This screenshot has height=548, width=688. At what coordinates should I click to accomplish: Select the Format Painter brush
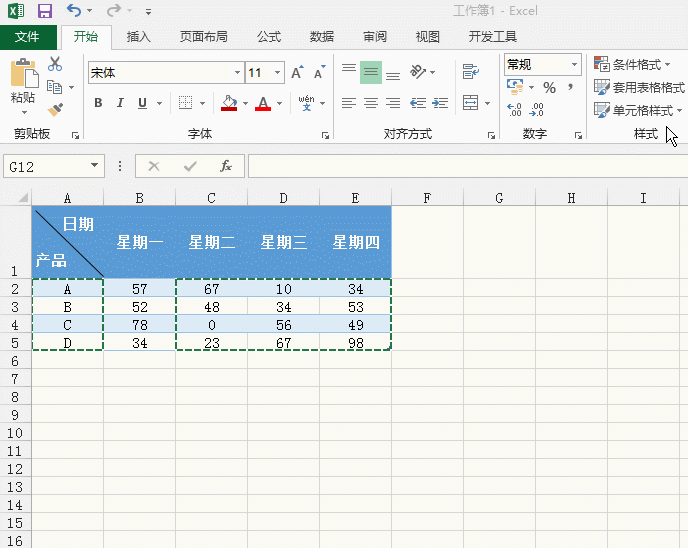[55, 109]
